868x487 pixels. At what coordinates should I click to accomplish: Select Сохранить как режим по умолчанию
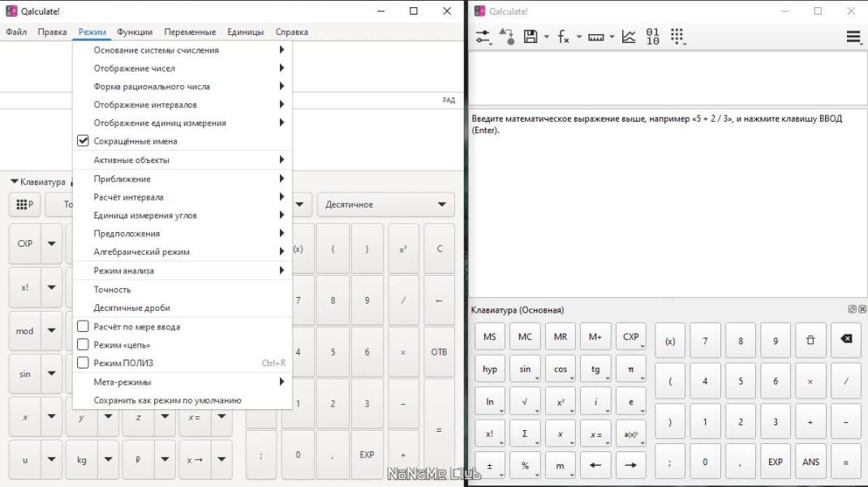[183, 400]
